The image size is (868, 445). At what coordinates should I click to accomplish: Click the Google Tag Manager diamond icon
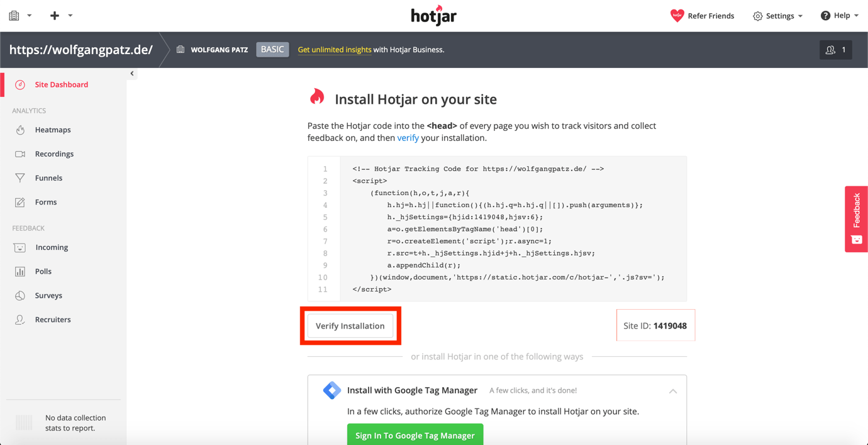tap(331, 390)
